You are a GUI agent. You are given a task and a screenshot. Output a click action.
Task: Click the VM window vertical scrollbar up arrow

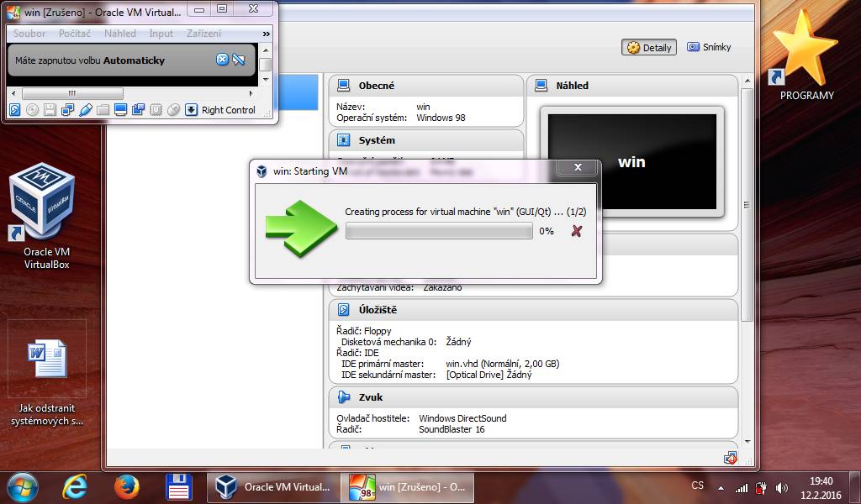coord(266,50)
